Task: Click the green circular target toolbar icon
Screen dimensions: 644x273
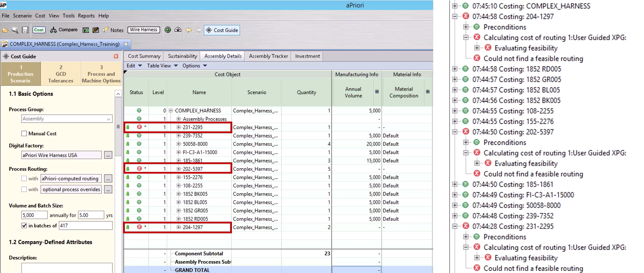Action: point(168,30)
